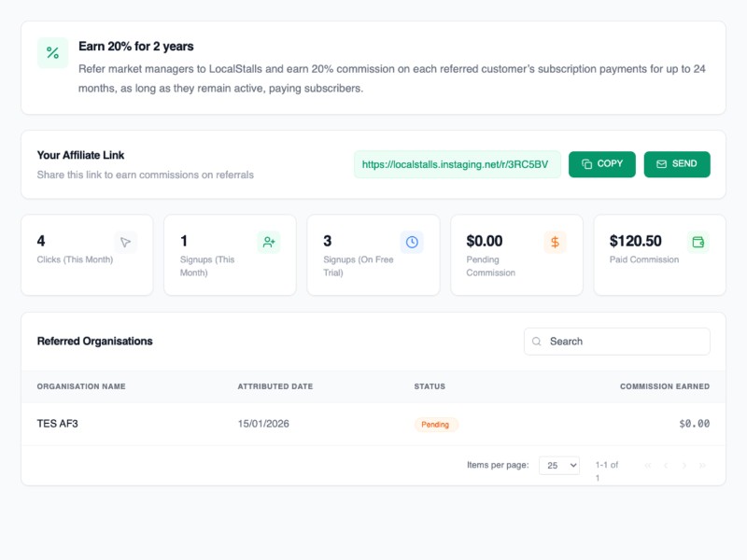Click the user-plus icon on Signups card
Image resolution: width=747 pixels, height=560 pixels.
click(269, 243)
